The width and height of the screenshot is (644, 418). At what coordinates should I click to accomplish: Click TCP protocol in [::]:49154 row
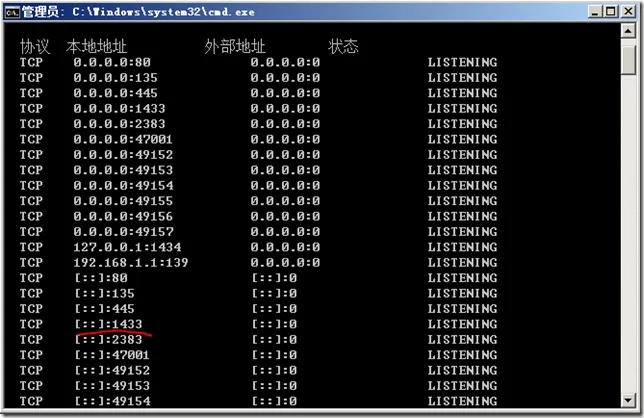31,401
